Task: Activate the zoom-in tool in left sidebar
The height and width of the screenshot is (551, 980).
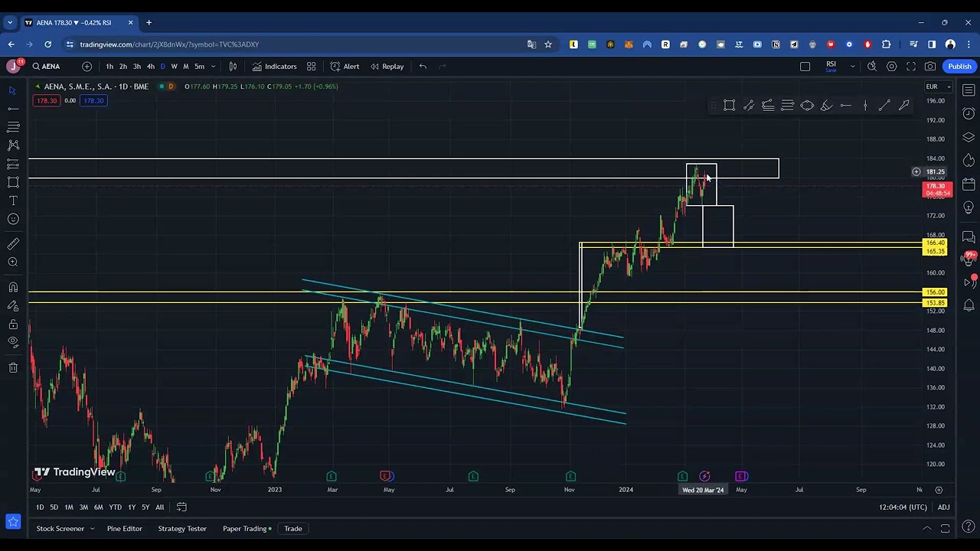Action: coord(13,262)
